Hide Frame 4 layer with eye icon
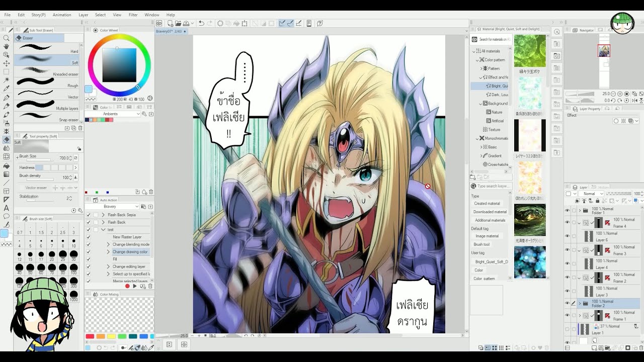This screenshot has width=644, height=362. coord(567,223)
